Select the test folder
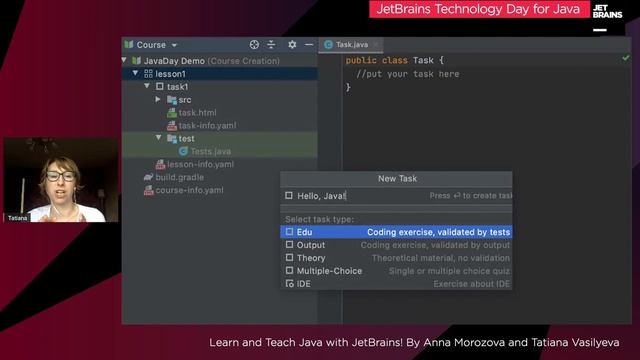 pos(186,139)
